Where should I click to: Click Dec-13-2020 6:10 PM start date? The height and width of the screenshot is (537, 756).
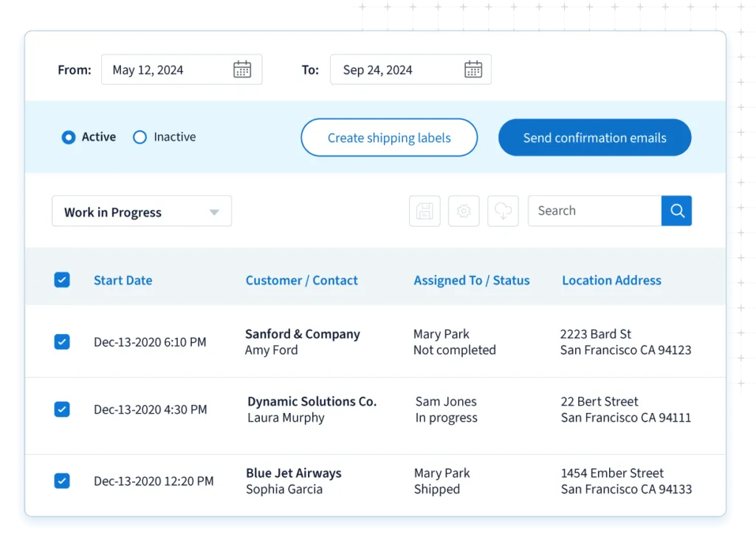[150, 342]
